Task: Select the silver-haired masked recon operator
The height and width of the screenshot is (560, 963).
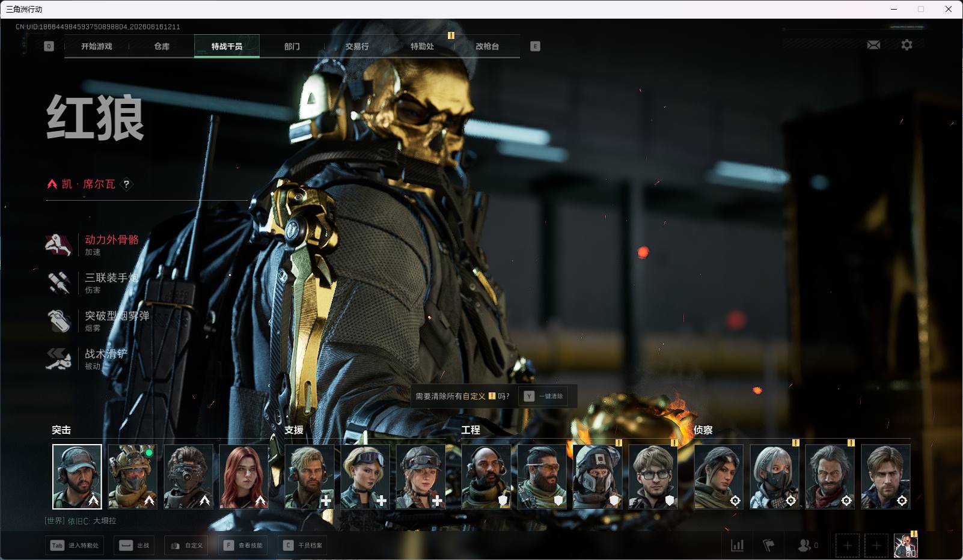Action: pyautogui.click(x=775, y=476)
